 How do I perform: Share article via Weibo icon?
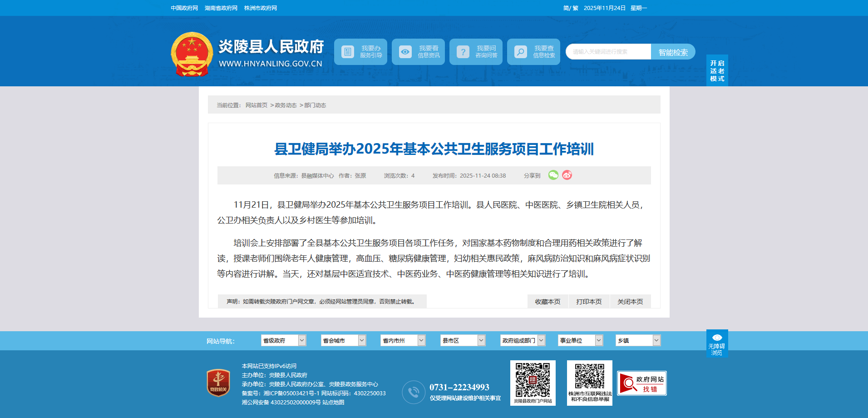point(567,175)
